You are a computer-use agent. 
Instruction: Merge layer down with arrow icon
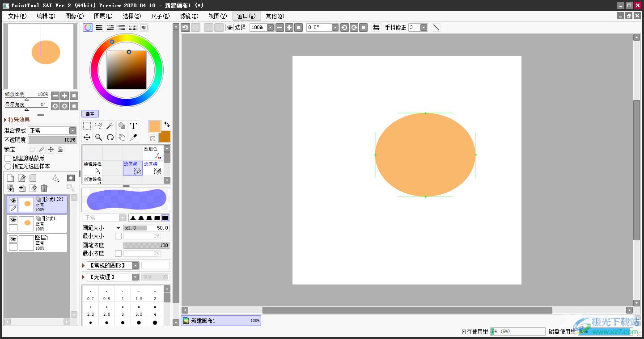[10, 188]
